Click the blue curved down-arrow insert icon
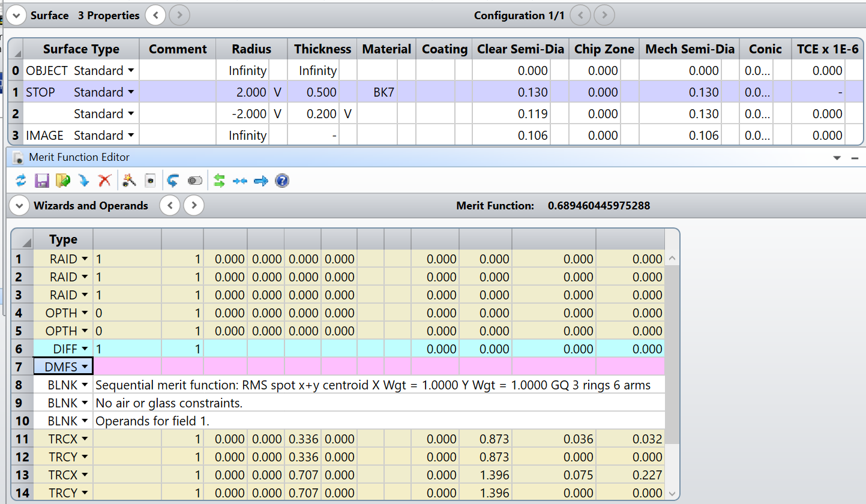The image size is (866, 504). 84,181
